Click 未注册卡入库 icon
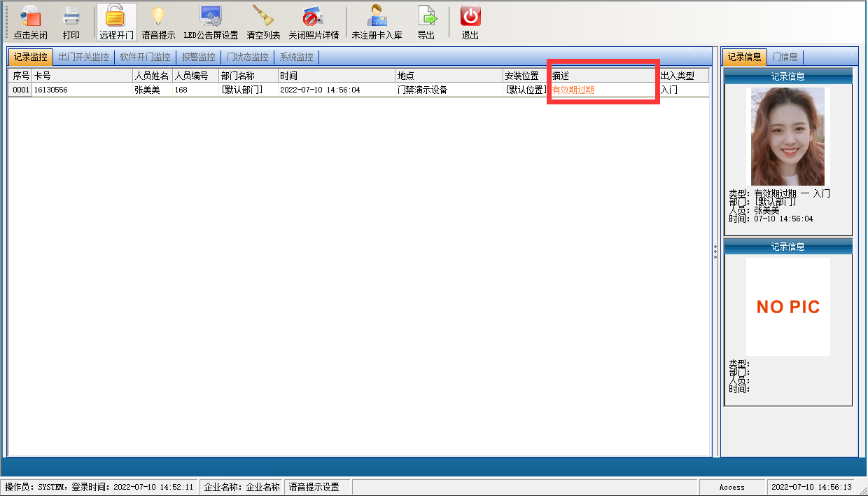 (x=377, y=17)
